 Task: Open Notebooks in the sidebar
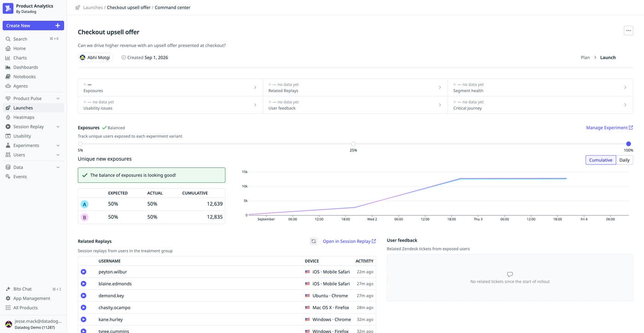tap(33, 77)
